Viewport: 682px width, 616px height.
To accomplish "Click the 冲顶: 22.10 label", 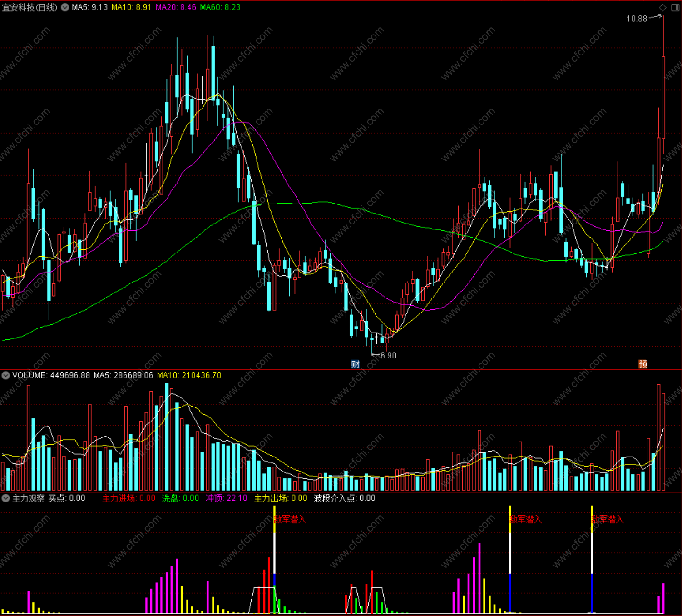I will [226, 498].
